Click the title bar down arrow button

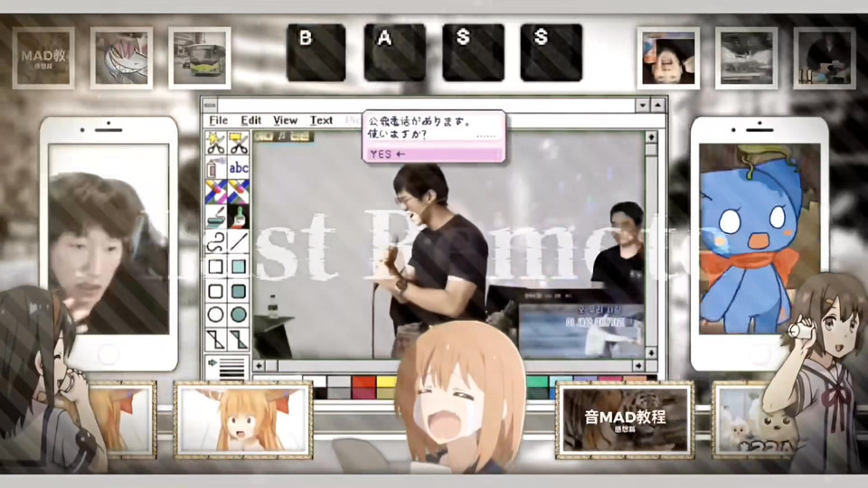pyautogui.click(x=642, y=105)
